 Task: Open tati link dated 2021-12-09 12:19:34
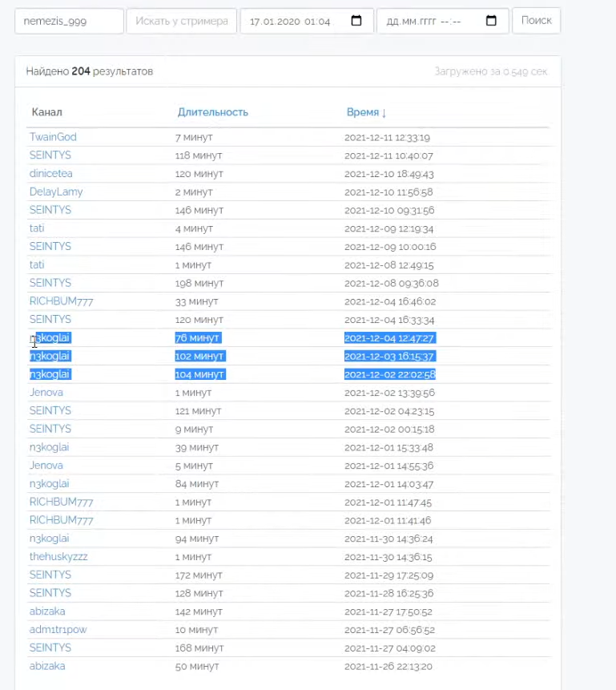click(x=37, y=228)
